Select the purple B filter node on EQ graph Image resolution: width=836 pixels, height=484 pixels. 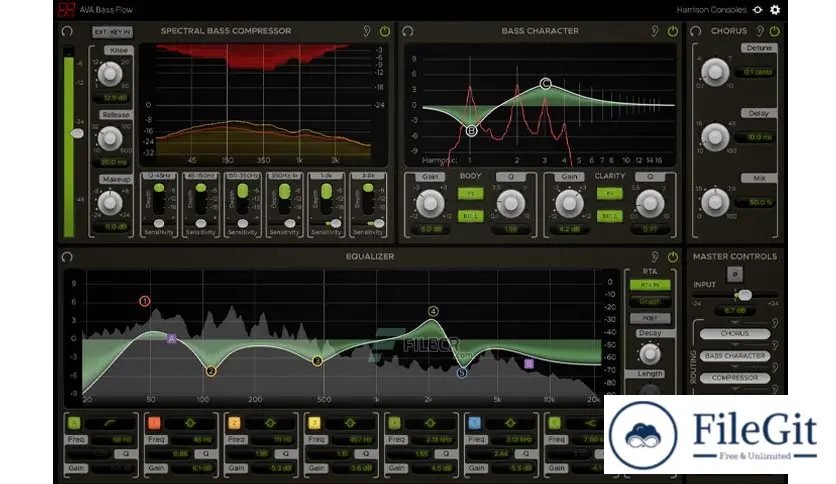pos(528,364)
